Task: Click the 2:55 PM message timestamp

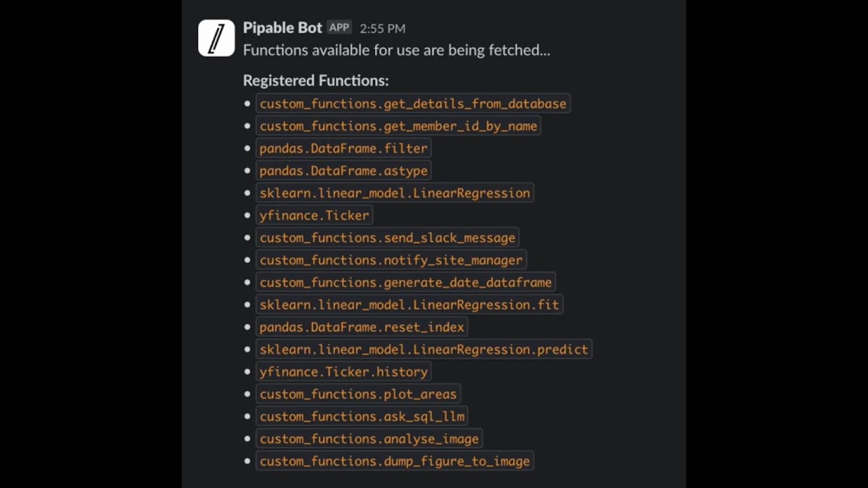Action: pos(382,28)
